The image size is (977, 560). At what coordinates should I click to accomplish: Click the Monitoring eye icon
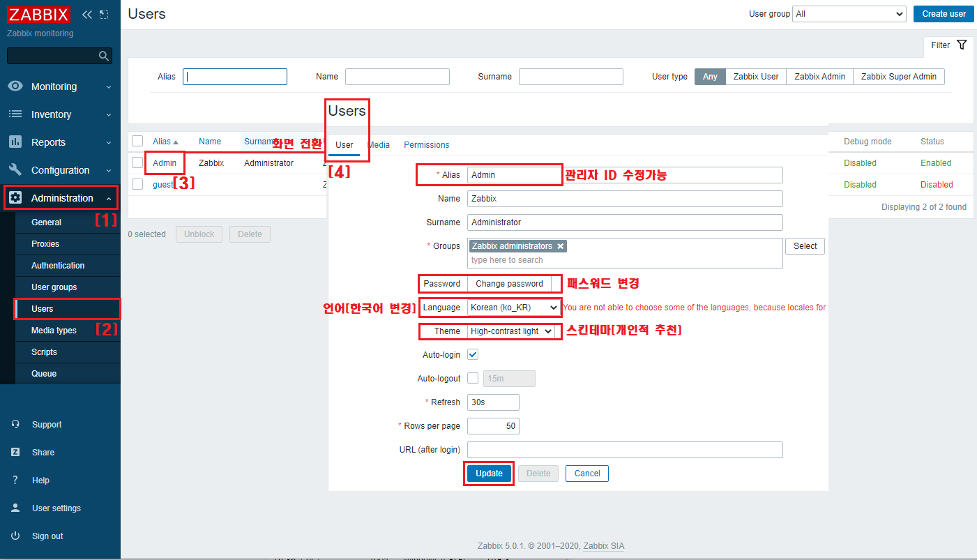(15, 86)
